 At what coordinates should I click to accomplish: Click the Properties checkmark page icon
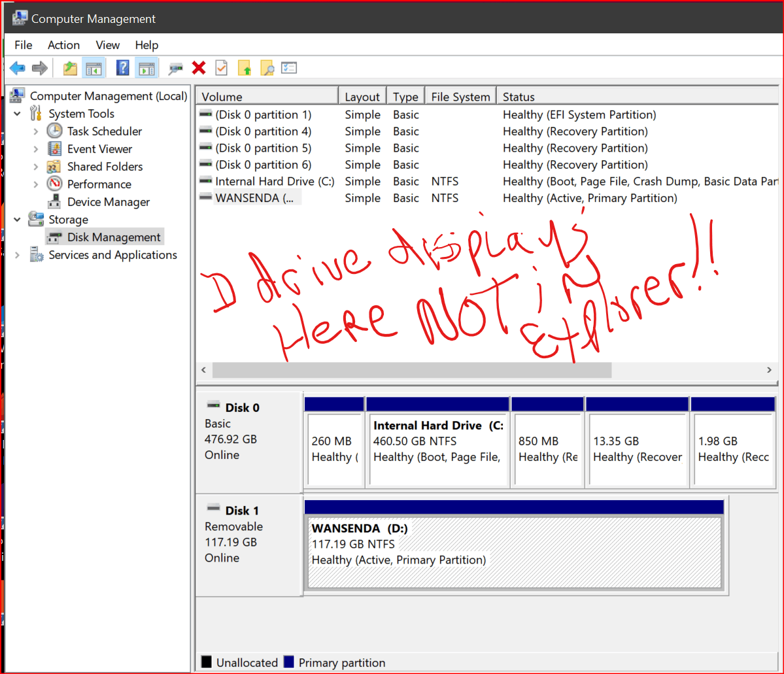(221, 67)
